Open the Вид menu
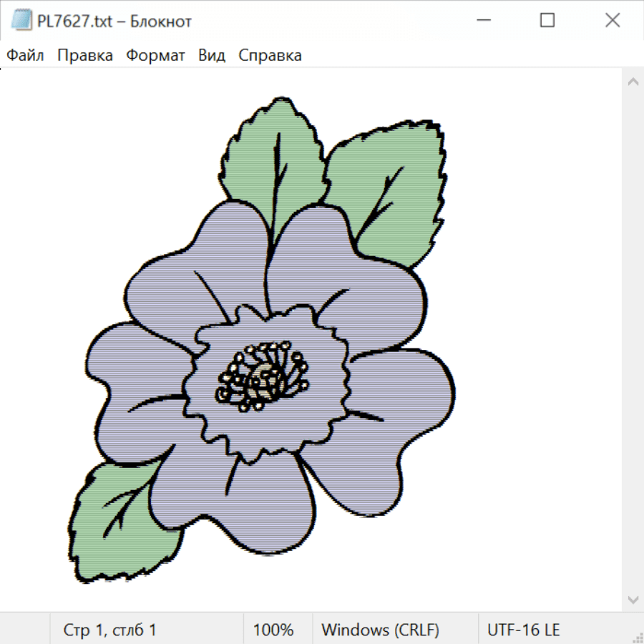Viewport: 644px width, 644px height. pos(212,56)
